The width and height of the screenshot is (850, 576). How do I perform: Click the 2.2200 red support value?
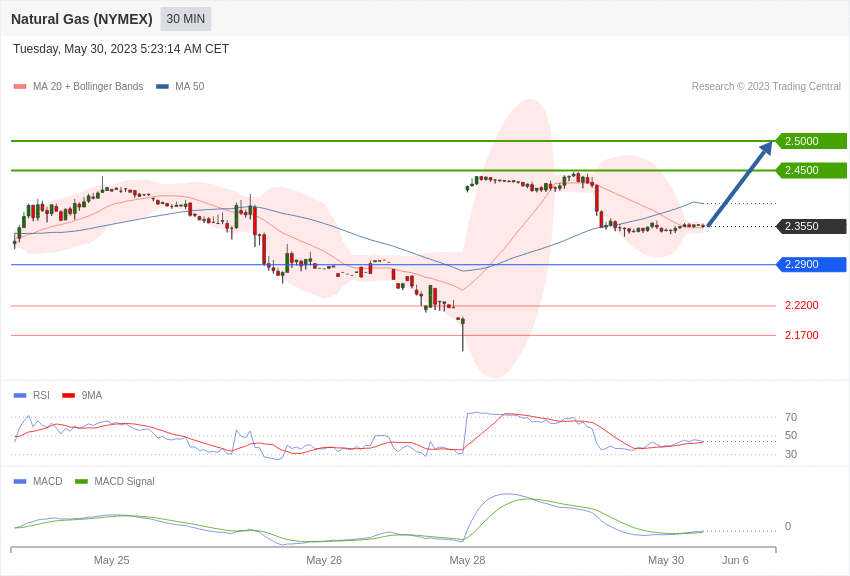[802, 306]
